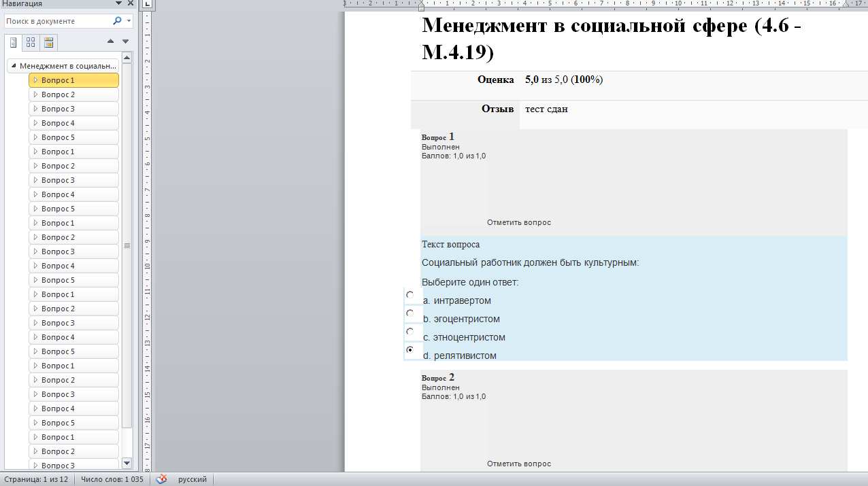Screen dimensions: 868x486
Task: Click the magnifier search icon in Navigation pane
Action: [x=117, y=21]
